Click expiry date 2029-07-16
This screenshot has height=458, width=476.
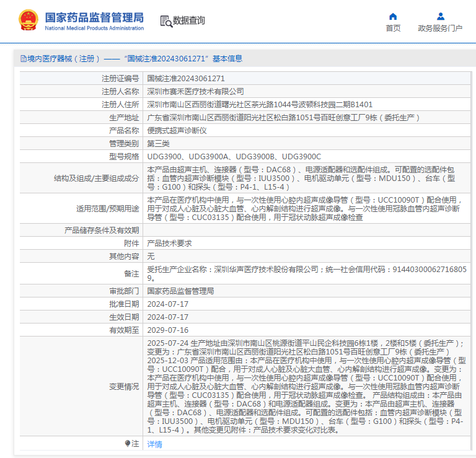(x=168, y=330)
